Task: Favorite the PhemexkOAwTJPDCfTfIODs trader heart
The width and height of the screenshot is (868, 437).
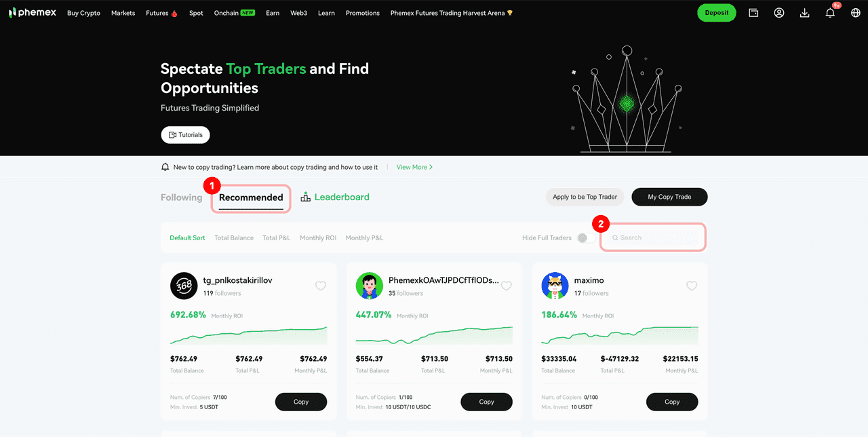Action: (x=506, y=286)
